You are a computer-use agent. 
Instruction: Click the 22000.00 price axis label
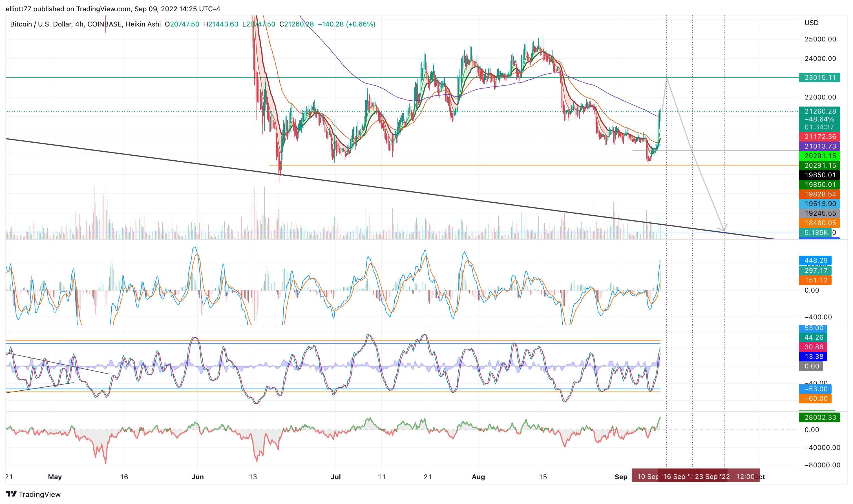point(820,97)
